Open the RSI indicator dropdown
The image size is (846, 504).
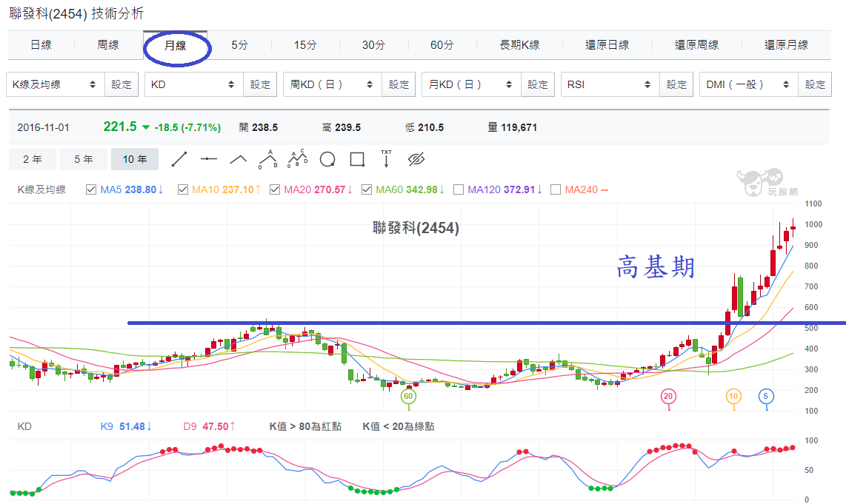tap(610, 84)
